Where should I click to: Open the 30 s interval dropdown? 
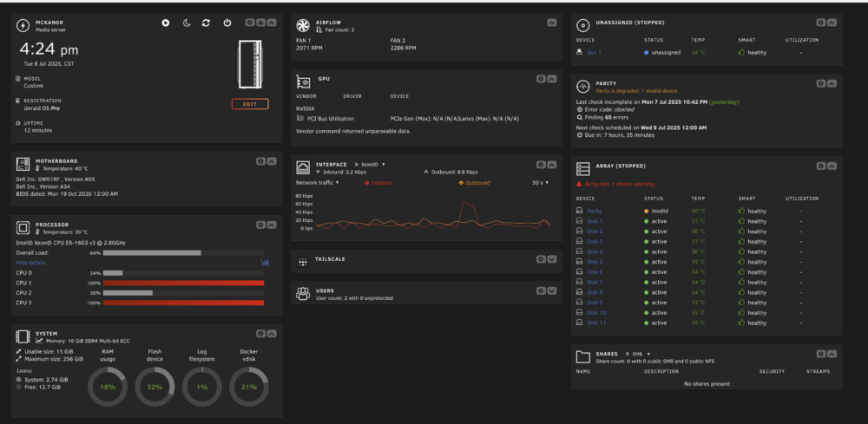540,182
